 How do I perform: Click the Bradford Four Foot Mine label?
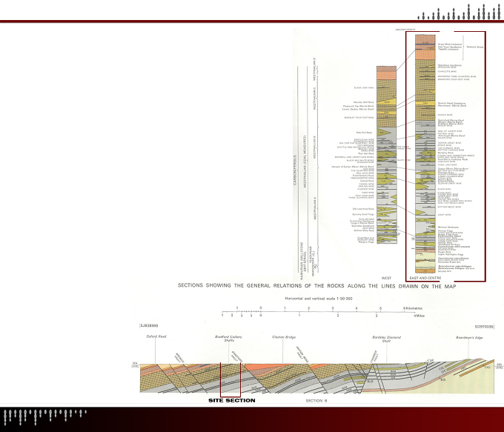pos(454,79)
